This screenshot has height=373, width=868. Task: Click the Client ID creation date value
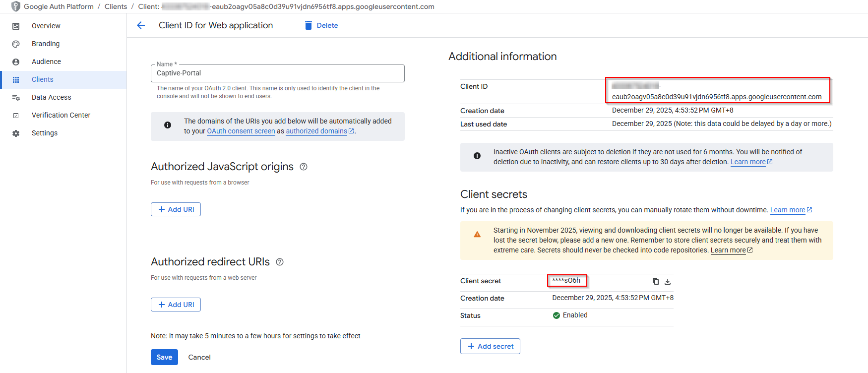point(673,110)
